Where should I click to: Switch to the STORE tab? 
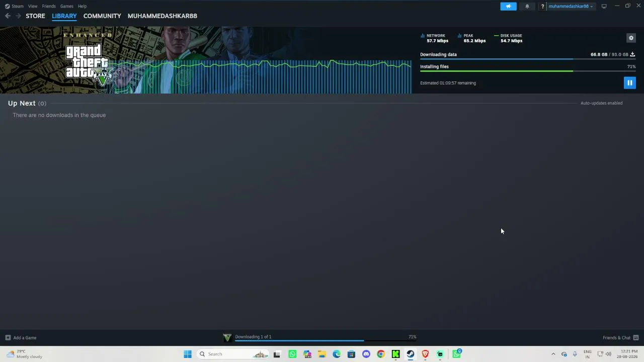[35, 16]
